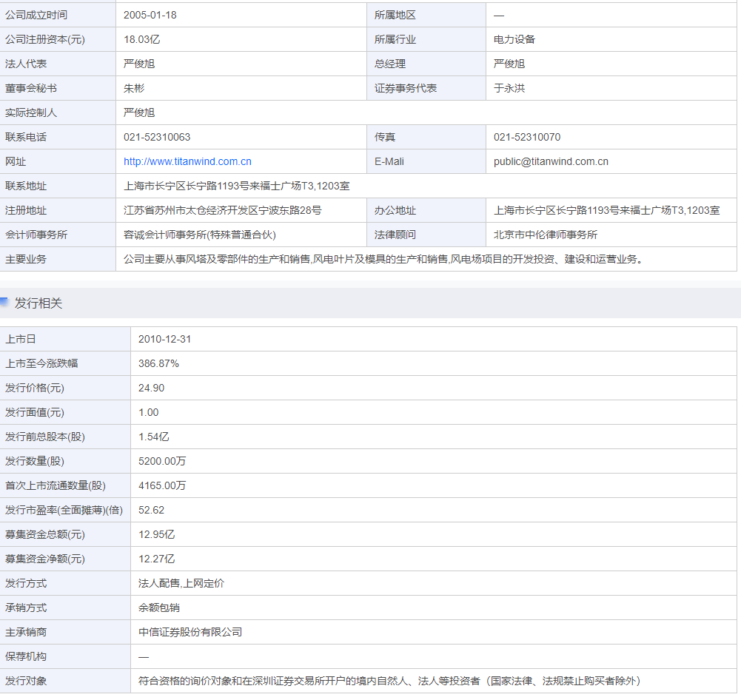The image size is (741, 700).
Task: Select pre-issue total shares 1.54亿
Action: 153,437
